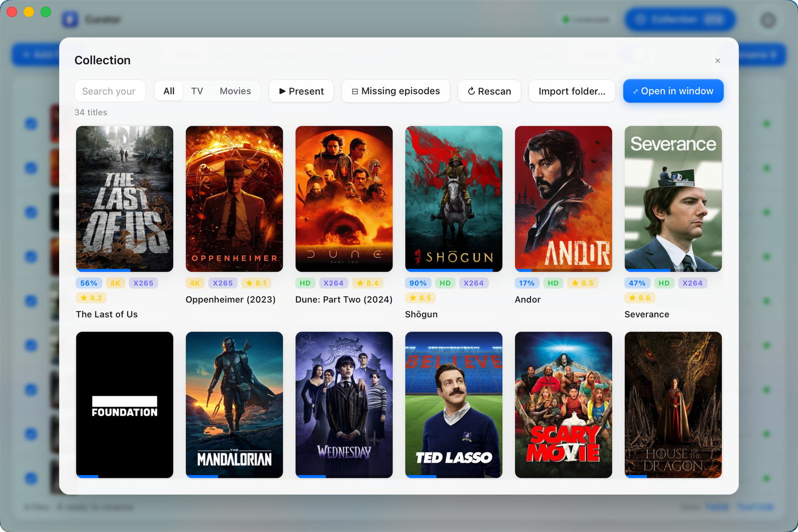The width and height of the screenshot is (798, 532).
Task: Focus the collection search field
Action: [x=110, y=91]
